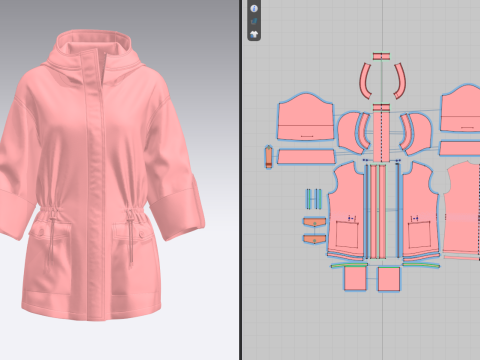Screen dimensions: 480x360
Task: Select the green drawstring strip patterns
Action: click(x=314, y=199)
